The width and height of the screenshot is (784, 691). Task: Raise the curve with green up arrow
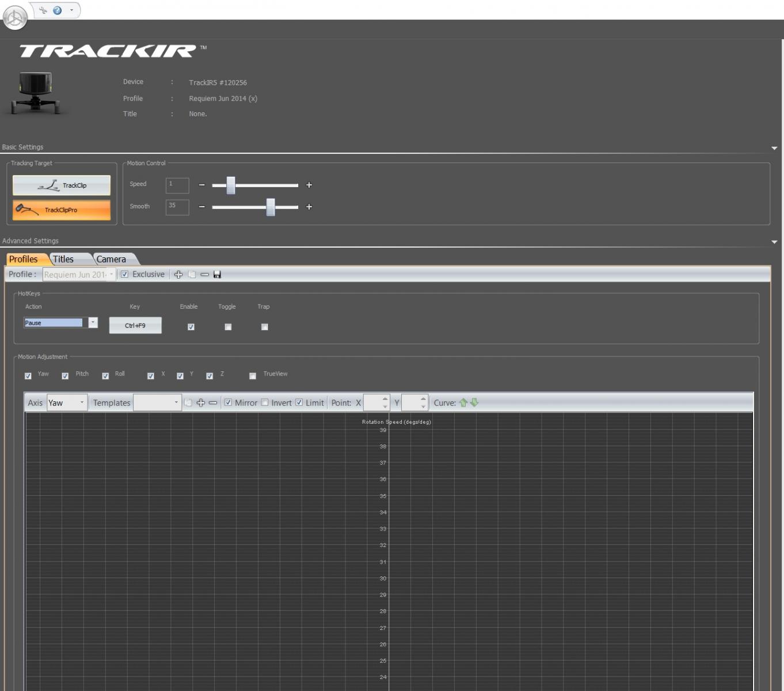click(463, 403)
